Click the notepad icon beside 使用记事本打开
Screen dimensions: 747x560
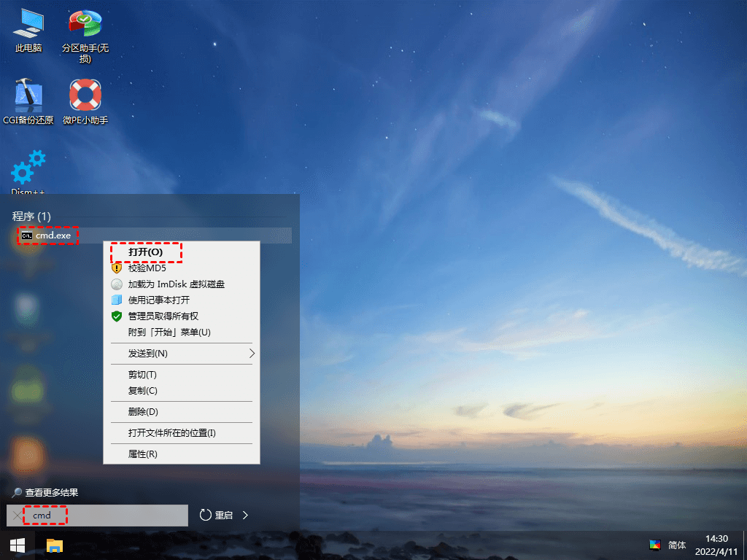click(x=117, y=300)
